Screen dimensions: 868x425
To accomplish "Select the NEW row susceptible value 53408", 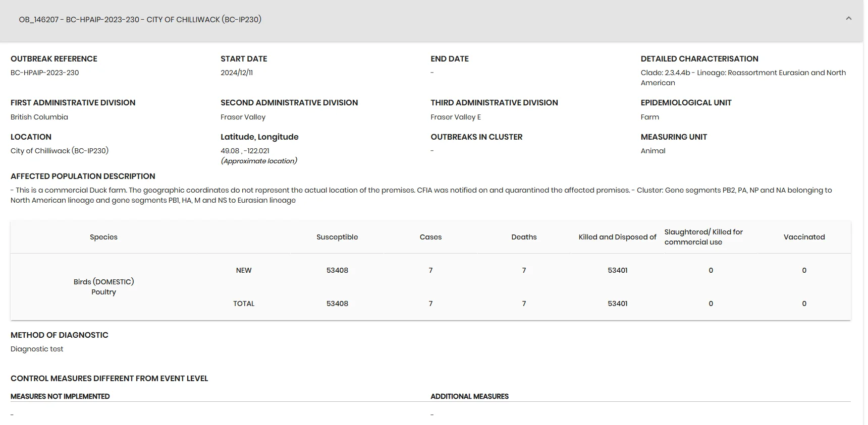I will (337, 270).
